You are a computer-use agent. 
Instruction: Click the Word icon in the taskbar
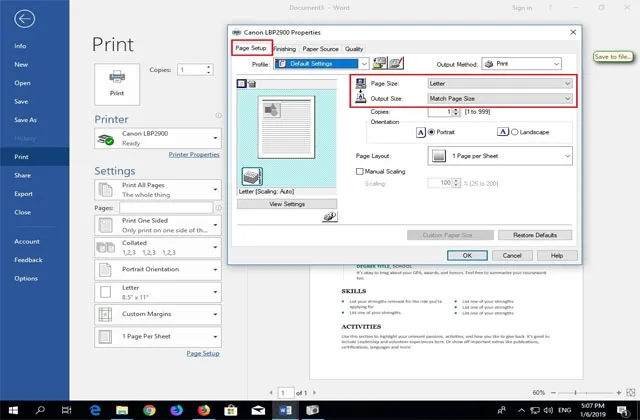(x=284, y=410)
